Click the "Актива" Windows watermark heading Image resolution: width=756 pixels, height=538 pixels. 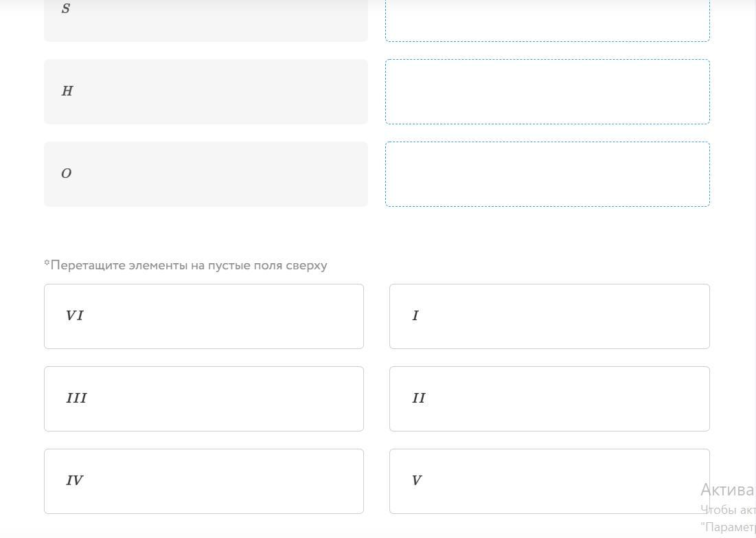coord(727,490)
